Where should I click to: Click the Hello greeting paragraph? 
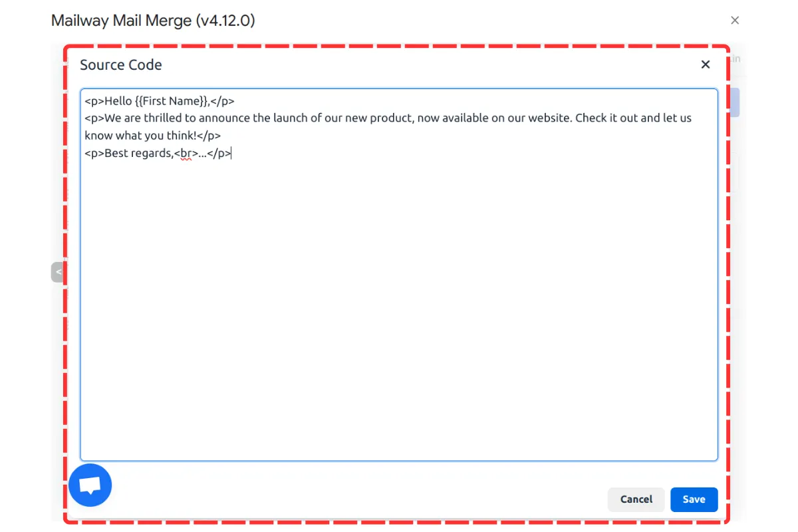coord(160,100)
